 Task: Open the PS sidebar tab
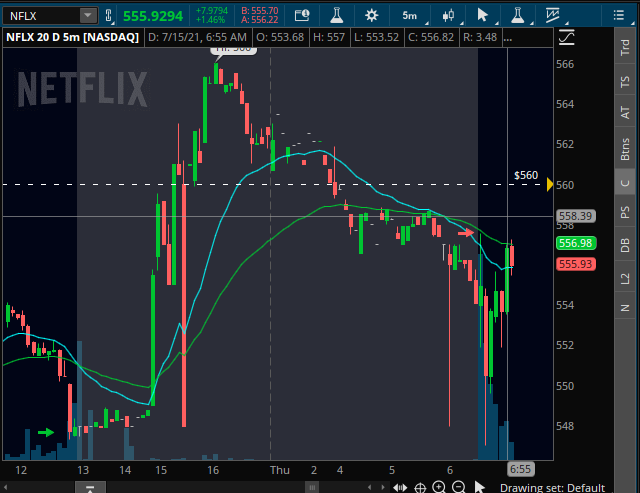(625, 212)
